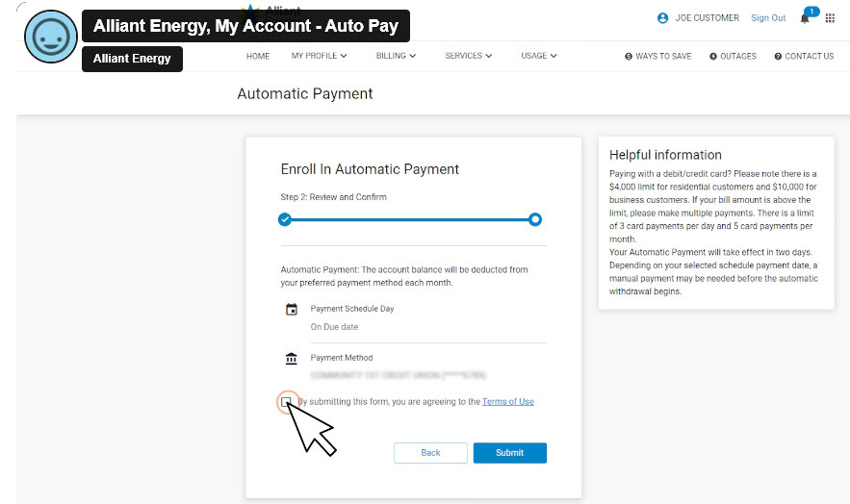Click the Outages alert icon
The height and width of the screenshot is (504, 850).
pyautogui.click(x=713, y=57)
